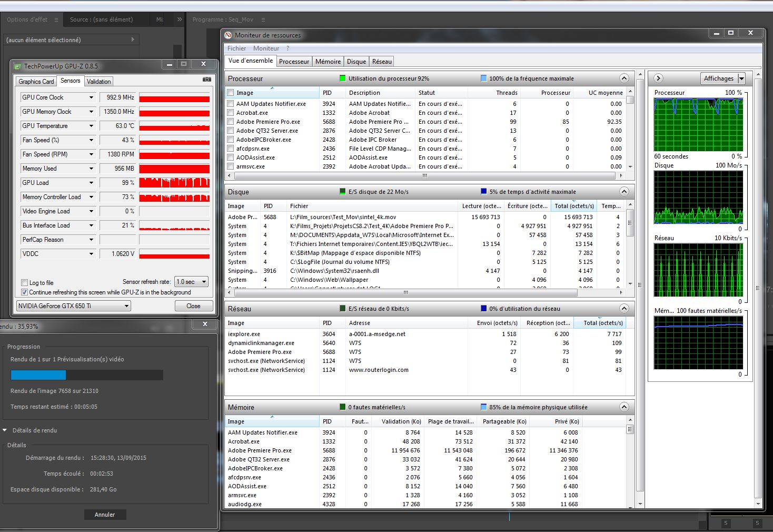Screen dimensions: 773x532
Task: Open Moniteur menu
Action: pyautogui.click(x=266, y=48)
